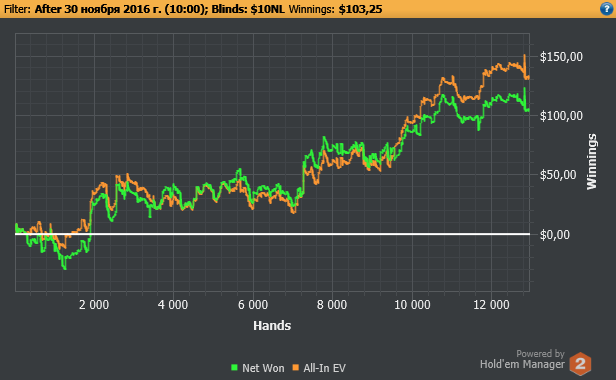The image size is (616, 380).
Task: Open the blue help question-mark icon
Action: (607, 9)
